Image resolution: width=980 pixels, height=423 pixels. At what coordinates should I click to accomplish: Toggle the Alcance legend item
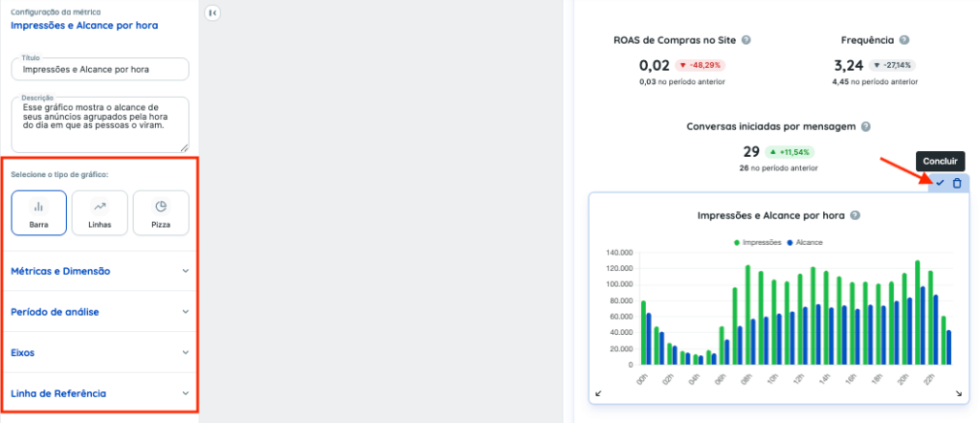click(805, 242)
